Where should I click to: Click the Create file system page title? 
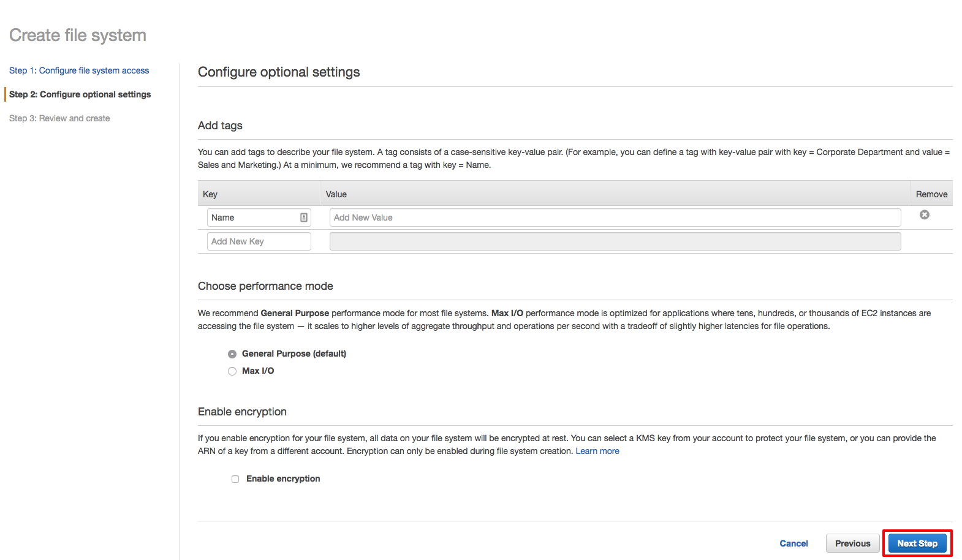(x=78, y=36)
